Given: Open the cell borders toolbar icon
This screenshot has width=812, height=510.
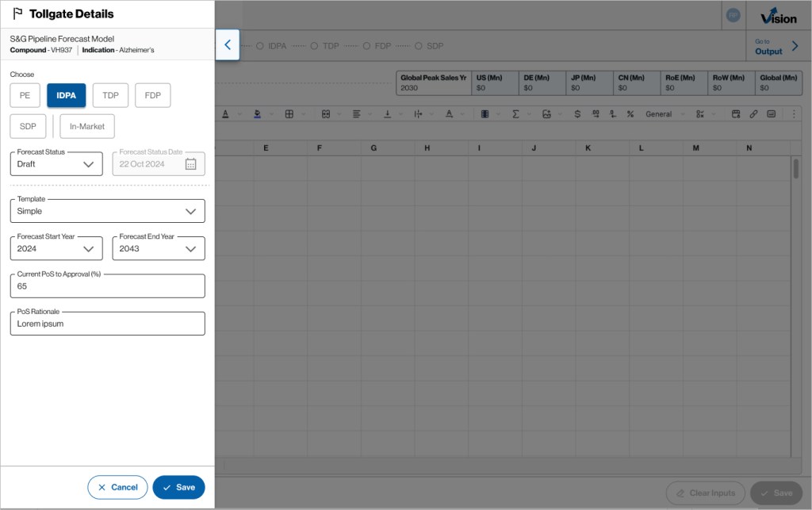Looking at the screenshot, I should (x=289, y=114).
